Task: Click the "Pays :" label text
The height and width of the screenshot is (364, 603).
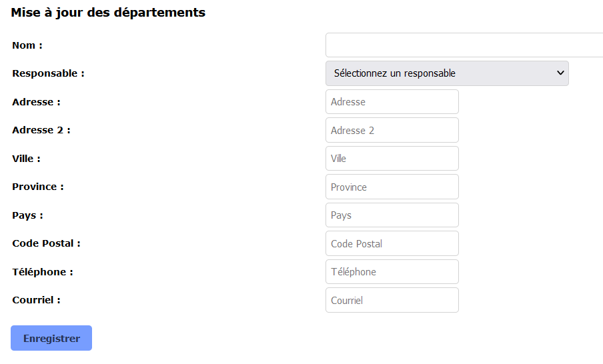Action: click(x=27, y=215)
